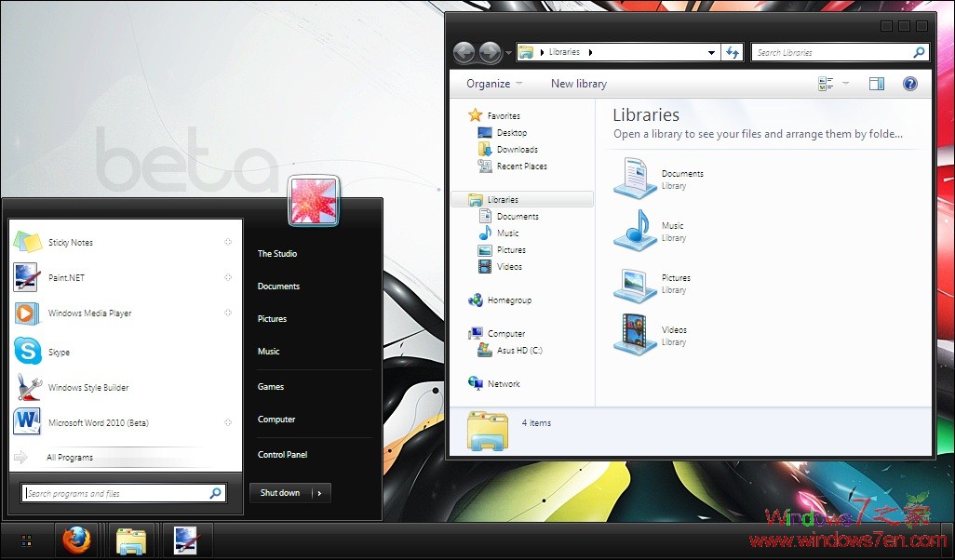Open Control Panel from the Start menu
Screen dimensions: 955x560
pyautogui.click(x=282, y=454)
